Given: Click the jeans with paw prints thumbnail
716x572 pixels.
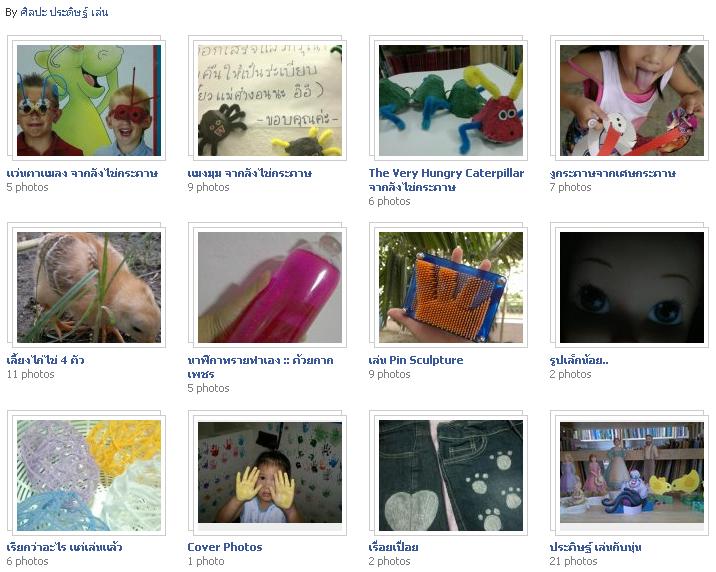Looking at the screenshot, I should 451,475.
